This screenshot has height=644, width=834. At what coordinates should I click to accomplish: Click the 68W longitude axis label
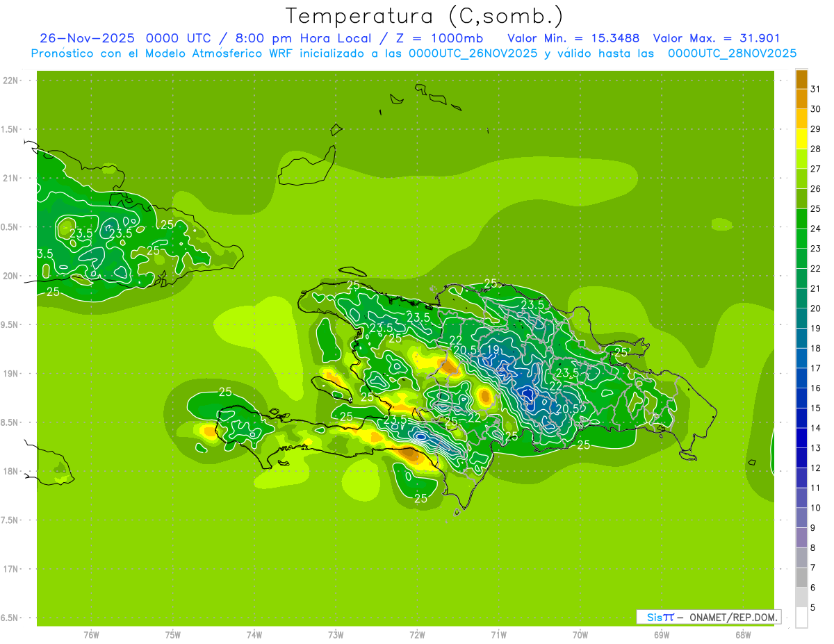click(x=742, y=634)
